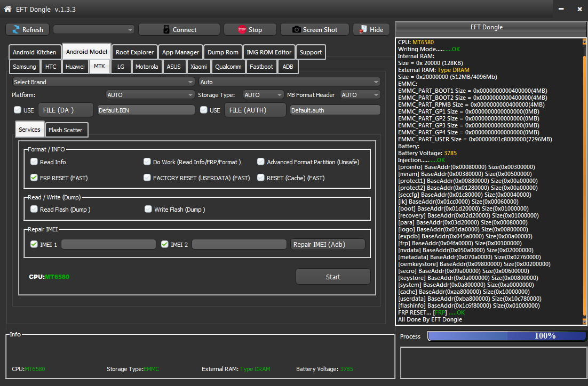The height and width of the screenshot is (386, 588).
Task: Open the Root Explorer tab
Action: pos(134,52)
